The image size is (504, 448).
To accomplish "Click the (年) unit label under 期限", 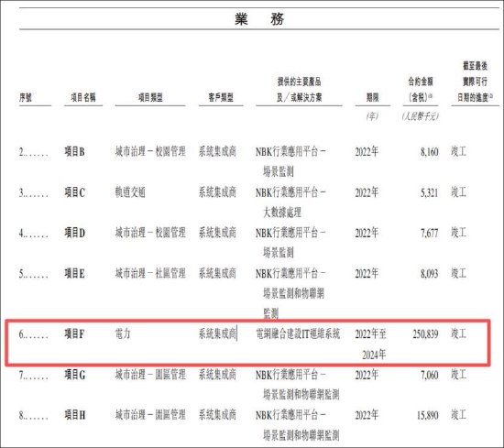I will [372, 116].
